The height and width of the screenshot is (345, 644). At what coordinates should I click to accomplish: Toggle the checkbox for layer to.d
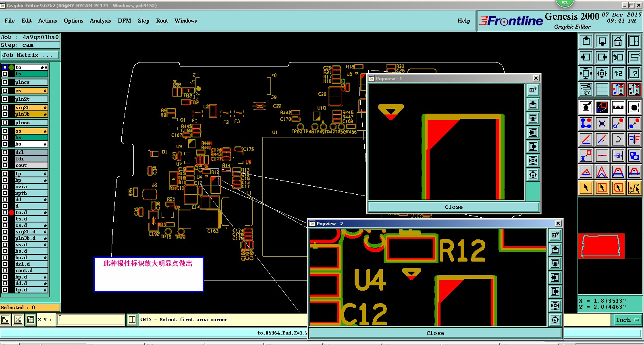5,212
